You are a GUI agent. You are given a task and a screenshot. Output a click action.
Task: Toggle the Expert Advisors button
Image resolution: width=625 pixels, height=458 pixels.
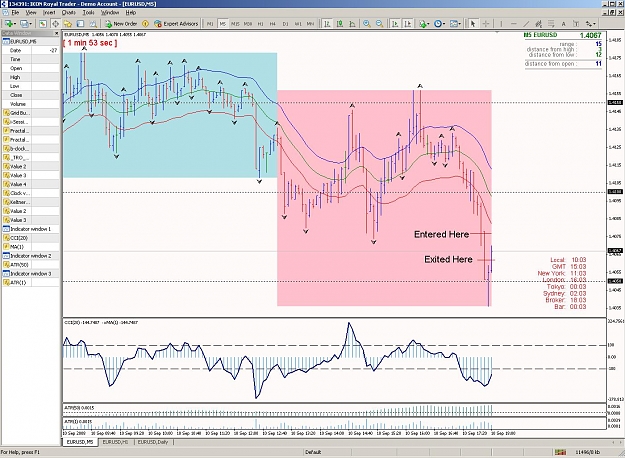pyautogui.click(x=176, y=24)
